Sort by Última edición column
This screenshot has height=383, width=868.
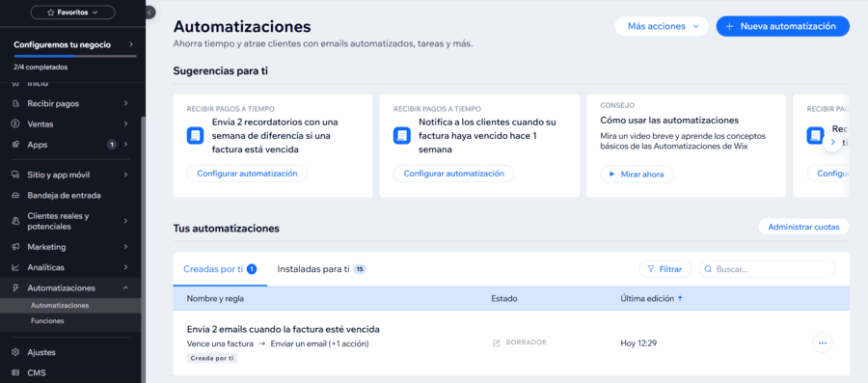click(647, 299)
